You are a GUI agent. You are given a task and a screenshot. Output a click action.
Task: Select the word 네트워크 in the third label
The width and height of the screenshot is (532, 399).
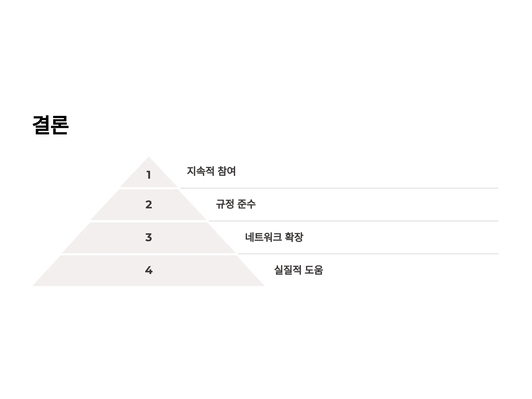[x=263, y=237]
